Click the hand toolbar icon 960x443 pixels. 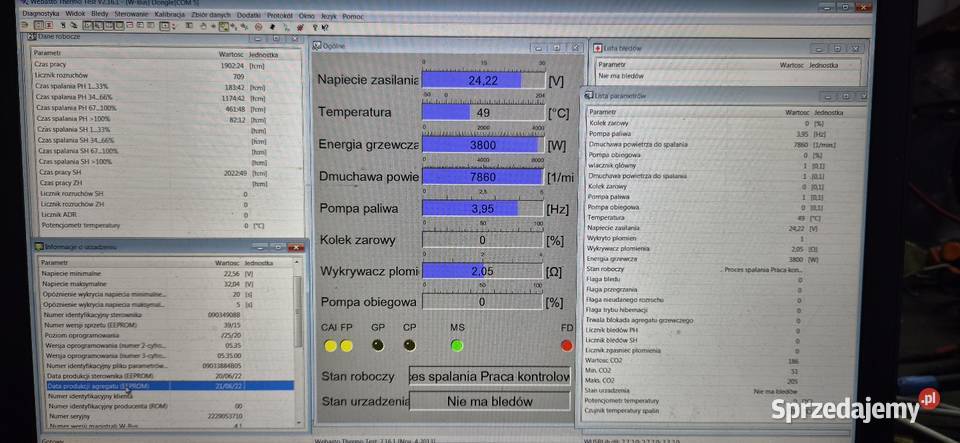[x=203, y=26]
